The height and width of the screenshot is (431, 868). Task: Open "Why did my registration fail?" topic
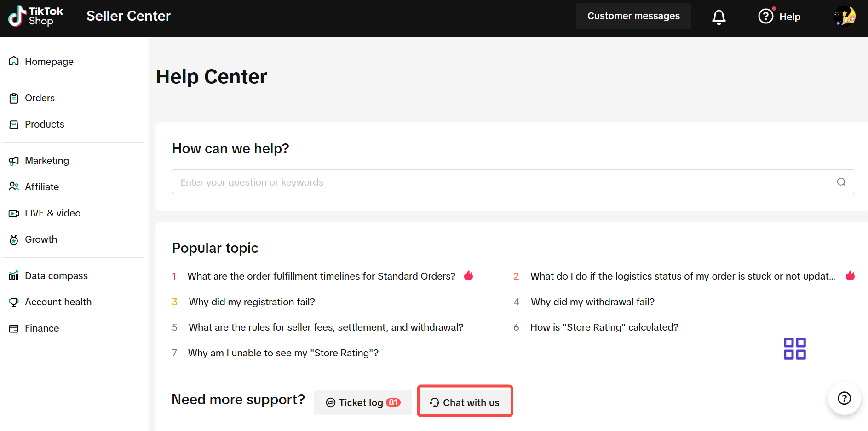point(252,302)
